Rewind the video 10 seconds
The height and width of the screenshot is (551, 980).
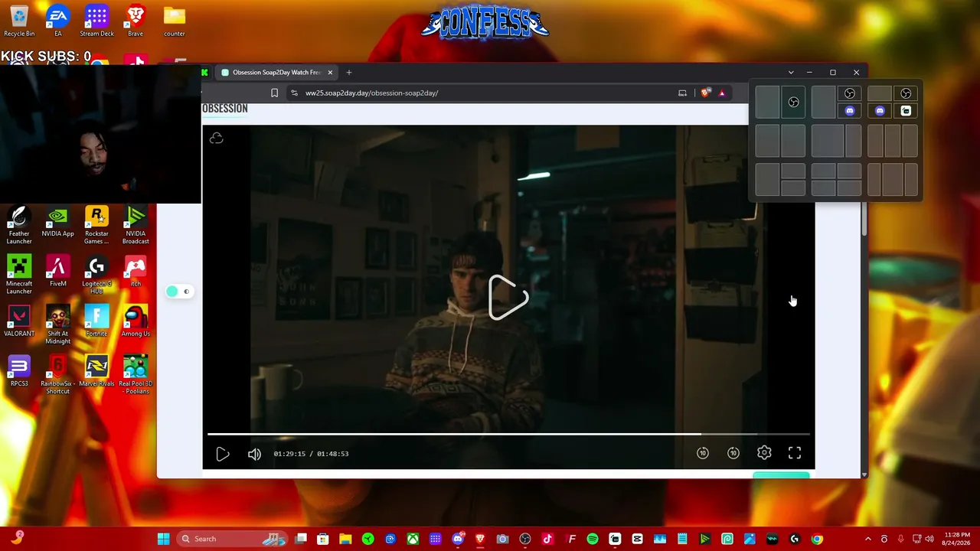tap(703, 453)
